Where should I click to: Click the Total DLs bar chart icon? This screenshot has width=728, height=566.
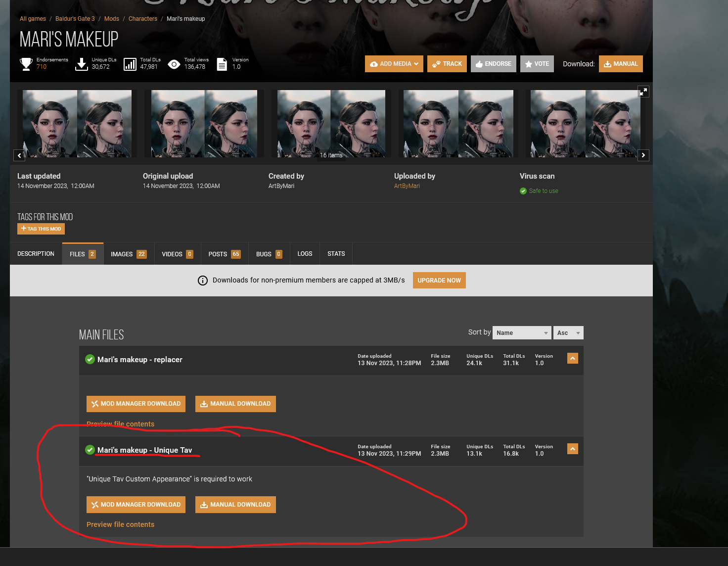[130, 64]
